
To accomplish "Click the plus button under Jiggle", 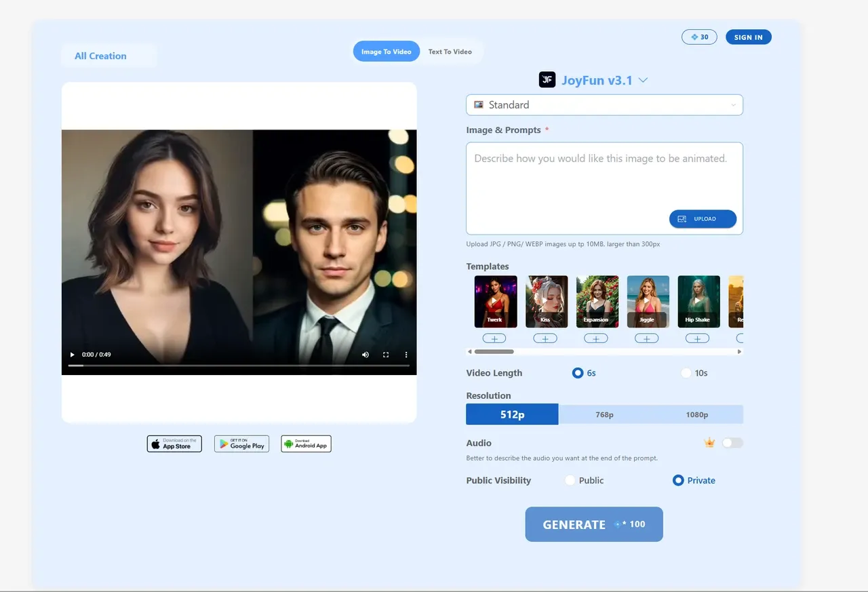I will pyautogui.click(x=646, y=338).
